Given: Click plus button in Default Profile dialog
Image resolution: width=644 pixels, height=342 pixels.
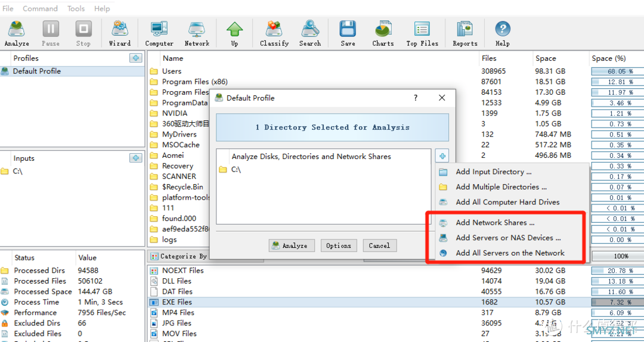Looking at the screenshot, I should tap(442, 156).
